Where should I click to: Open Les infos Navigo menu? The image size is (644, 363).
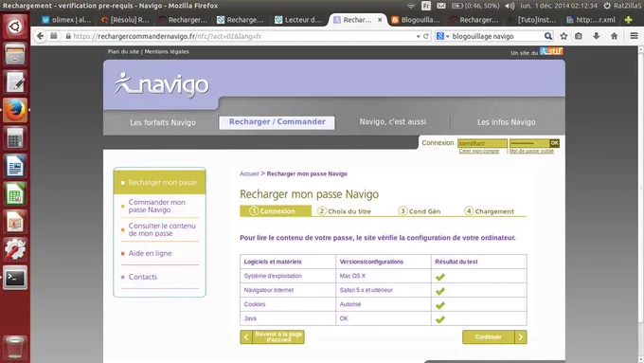506,122
